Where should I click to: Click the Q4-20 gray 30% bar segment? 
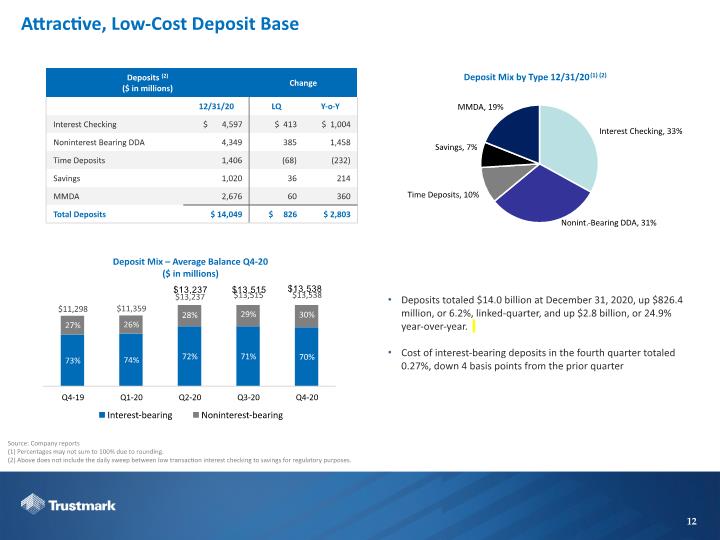tap(307, 316)
